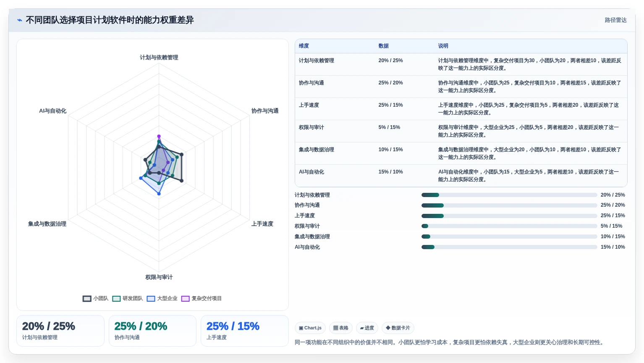This screenshot has height=363, width=644.
Task: Click the 10% / 15% cell in the table
Action: (390, 150)
